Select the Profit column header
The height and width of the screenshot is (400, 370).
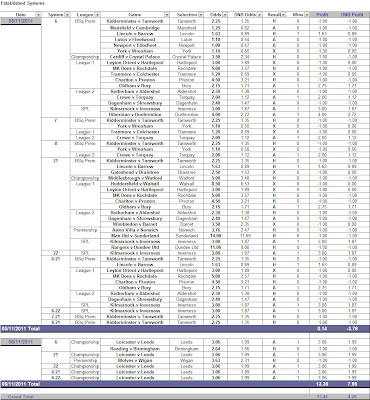point(323,15)
